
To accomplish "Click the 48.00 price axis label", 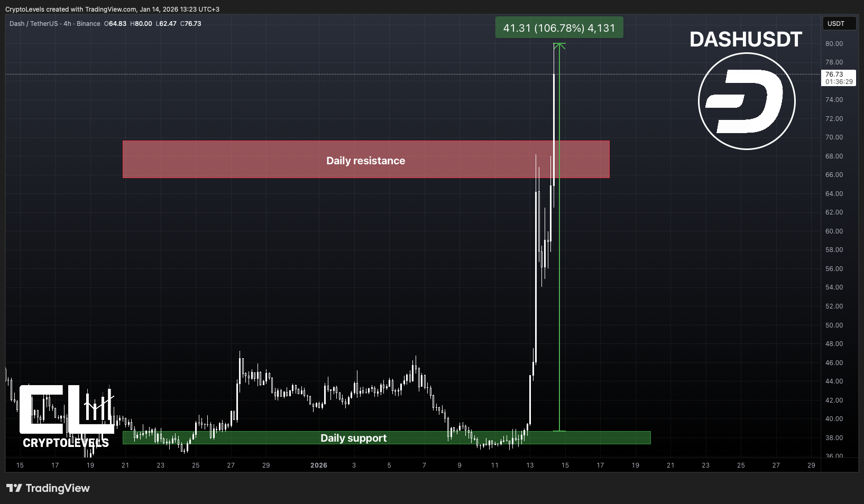I will point(834,344).
